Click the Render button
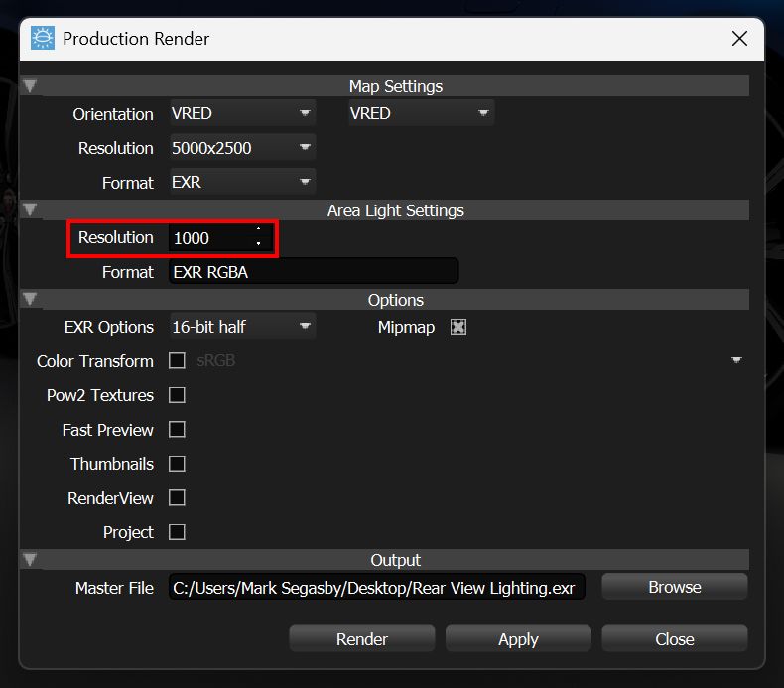The height and width of the screenshot is (688, 784). (x=362, y=639)
